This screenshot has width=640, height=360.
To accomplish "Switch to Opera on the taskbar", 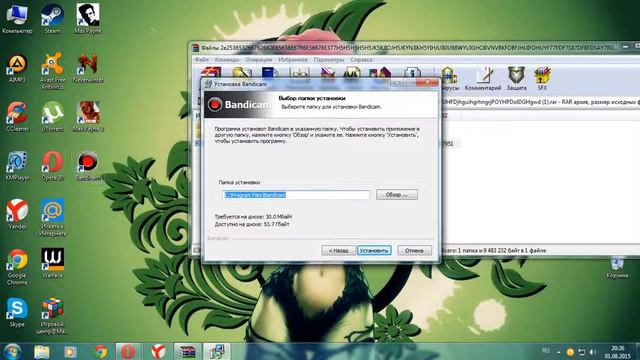I will coord(128,352).
